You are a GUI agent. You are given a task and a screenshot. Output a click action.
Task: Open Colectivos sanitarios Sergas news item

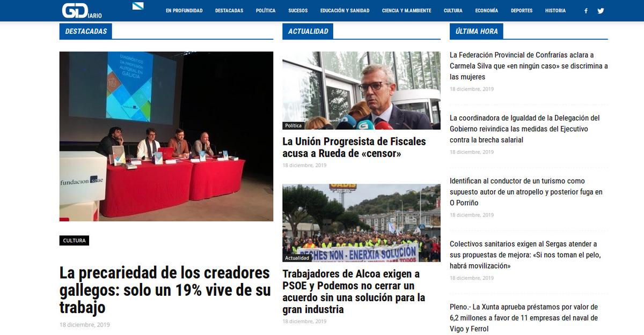point(525,255)
